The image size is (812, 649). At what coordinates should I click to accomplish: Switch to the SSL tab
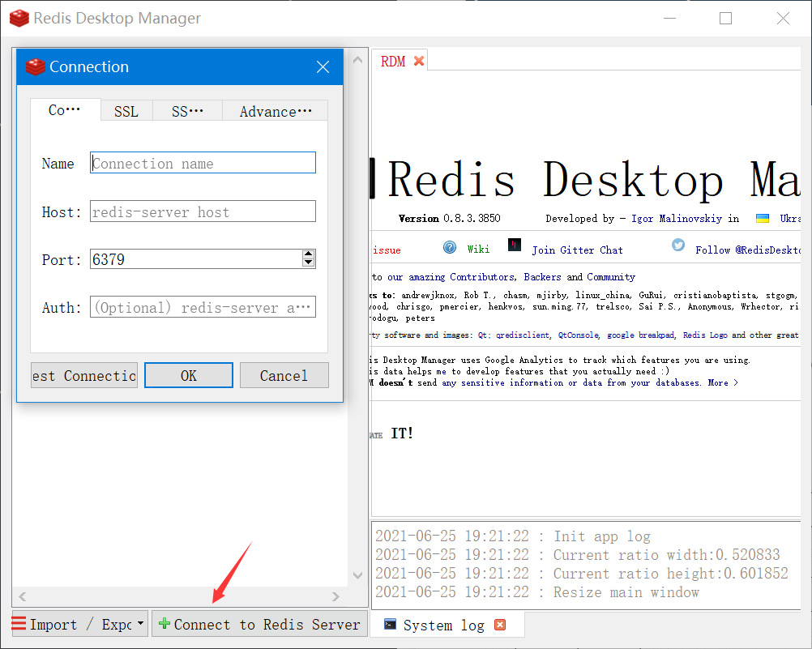point(126,111)
